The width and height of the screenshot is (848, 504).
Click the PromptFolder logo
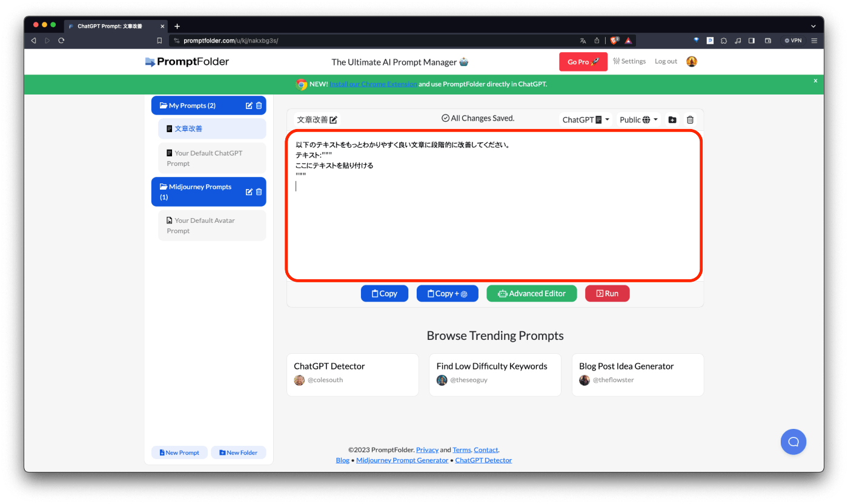[x=187, y=62]
